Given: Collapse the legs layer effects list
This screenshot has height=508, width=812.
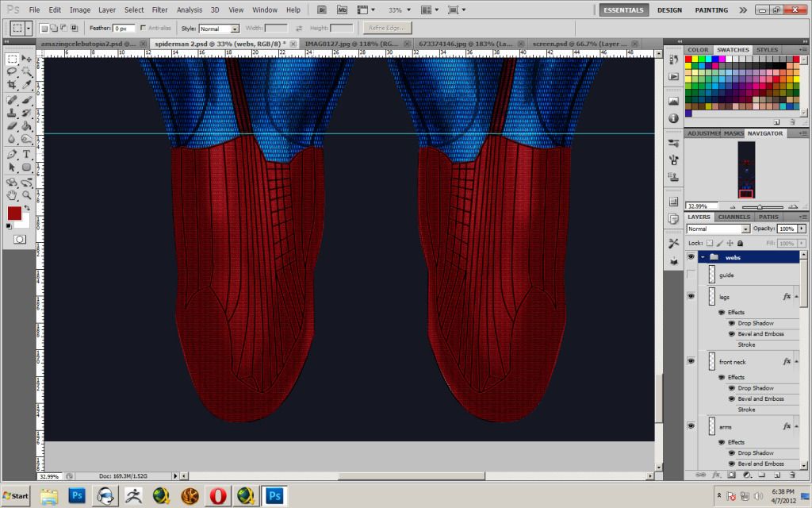Looking at the screenshot, I should pyautogui.click(x=796, y=297).
